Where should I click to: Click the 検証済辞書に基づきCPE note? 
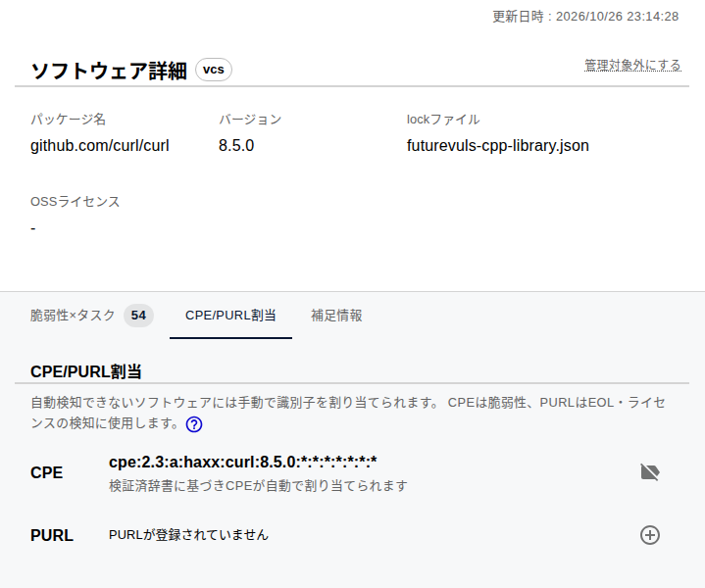coord(258,485)
